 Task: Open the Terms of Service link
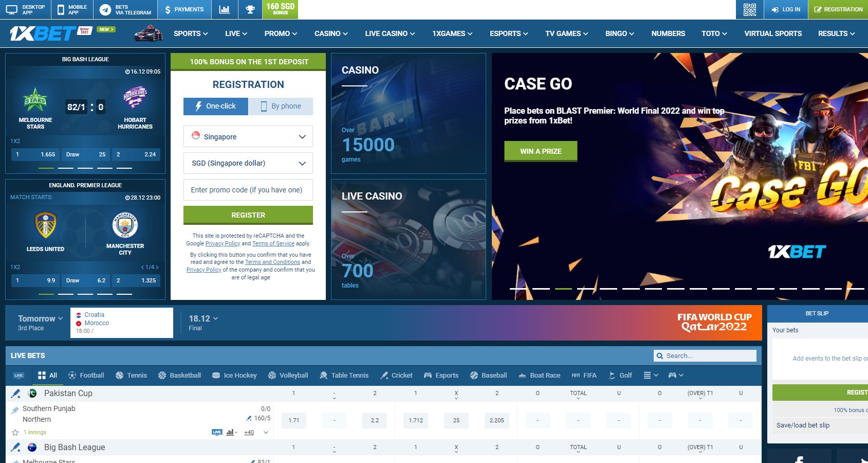[x=273, y=243]
